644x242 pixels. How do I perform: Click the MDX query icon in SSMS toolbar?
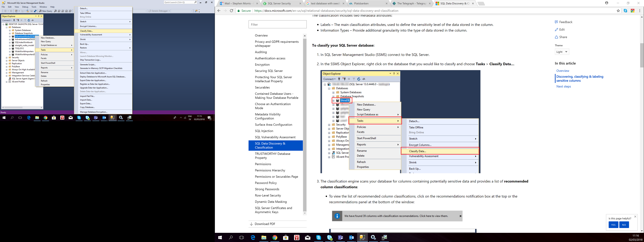tap(59, 11)
